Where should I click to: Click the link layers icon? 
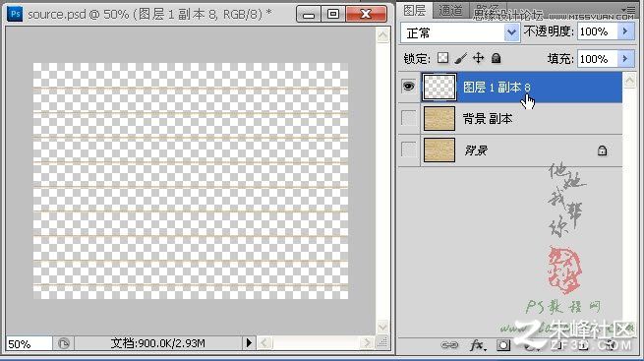coord(449,345)
